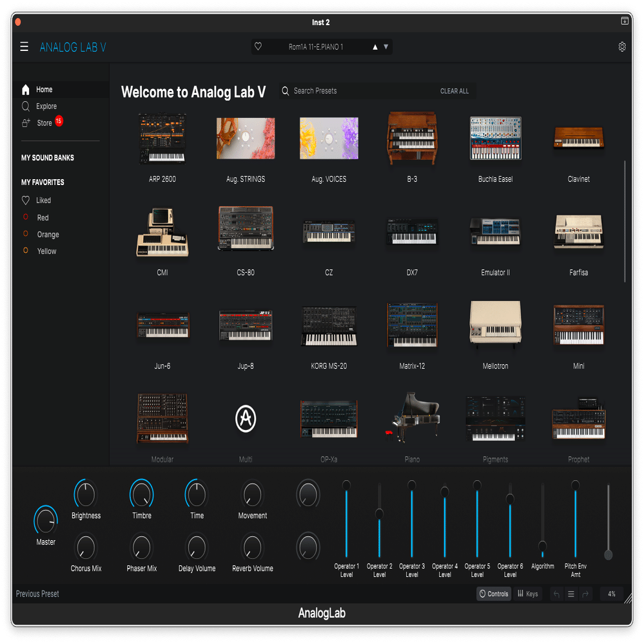Choose Buchla Easel instrument
This screenshot has height=644, width=644.
(x=496, y=139)
